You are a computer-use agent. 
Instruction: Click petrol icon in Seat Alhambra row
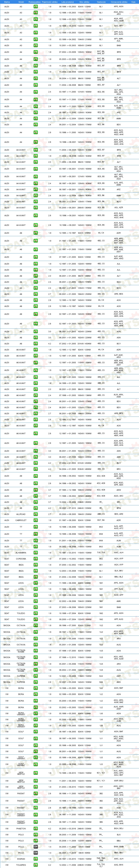pos(36,553)
